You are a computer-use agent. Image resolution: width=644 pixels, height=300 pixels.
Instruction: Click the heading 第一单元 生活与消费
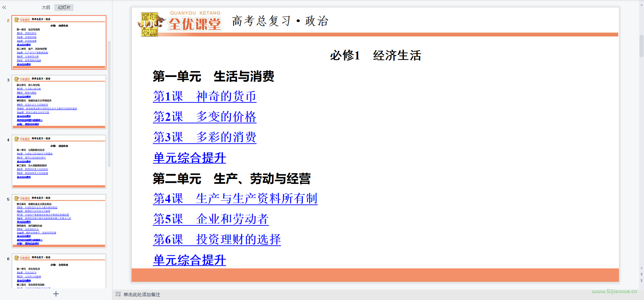point(213,76)
